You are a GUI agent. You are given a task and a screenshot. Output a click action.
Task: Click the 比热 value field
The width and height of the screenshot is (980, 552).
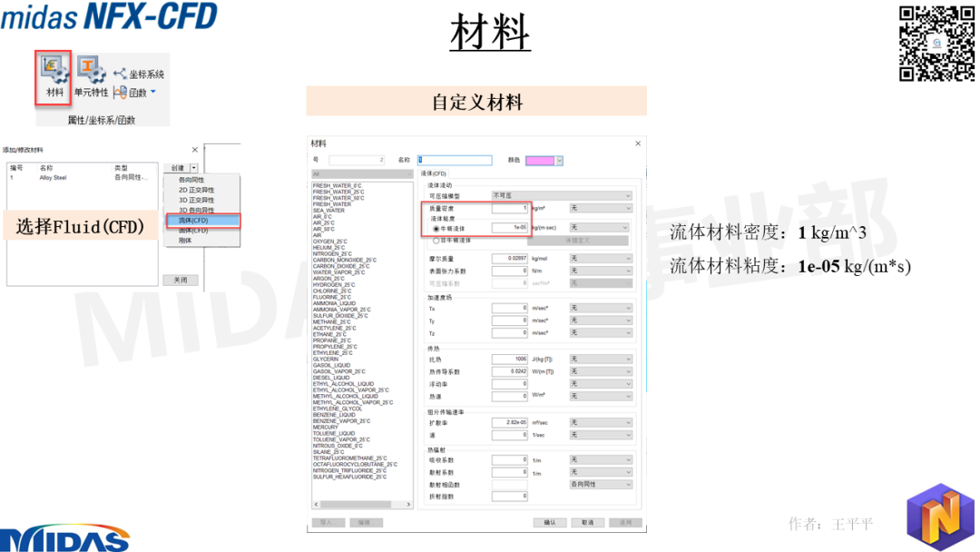coord(509,360)
